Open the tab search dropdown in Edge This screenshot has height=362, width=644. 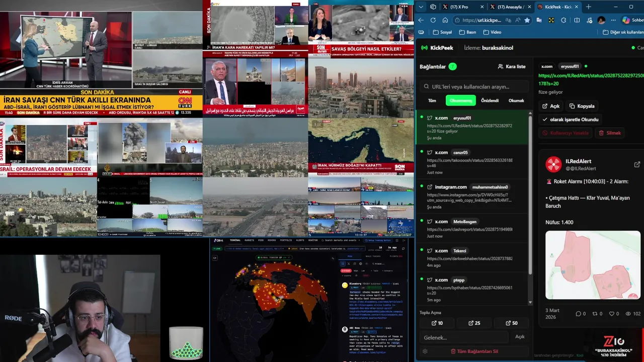coord(421,7)
